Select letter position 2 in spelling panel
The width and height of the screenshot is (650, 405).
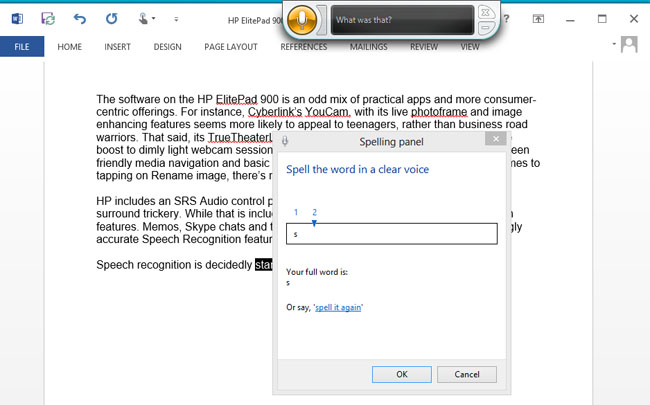point(315,212)
